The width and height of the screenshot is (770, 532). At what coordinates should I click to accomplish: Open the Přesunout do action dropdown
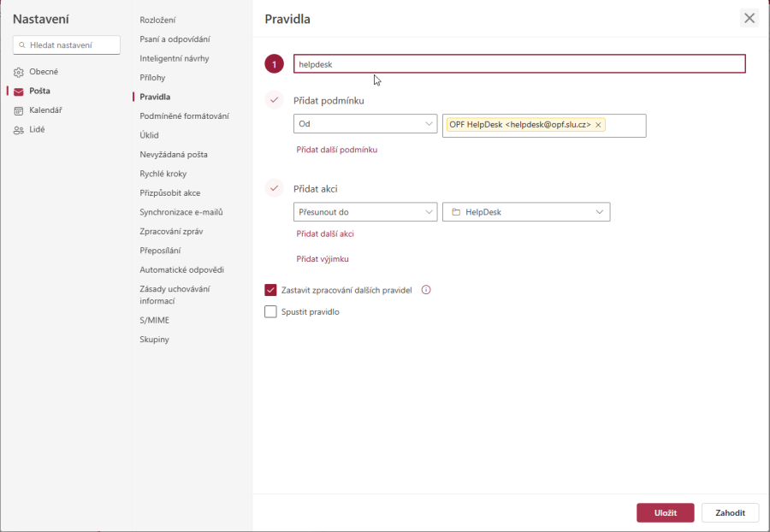click(x=364, y=212)
